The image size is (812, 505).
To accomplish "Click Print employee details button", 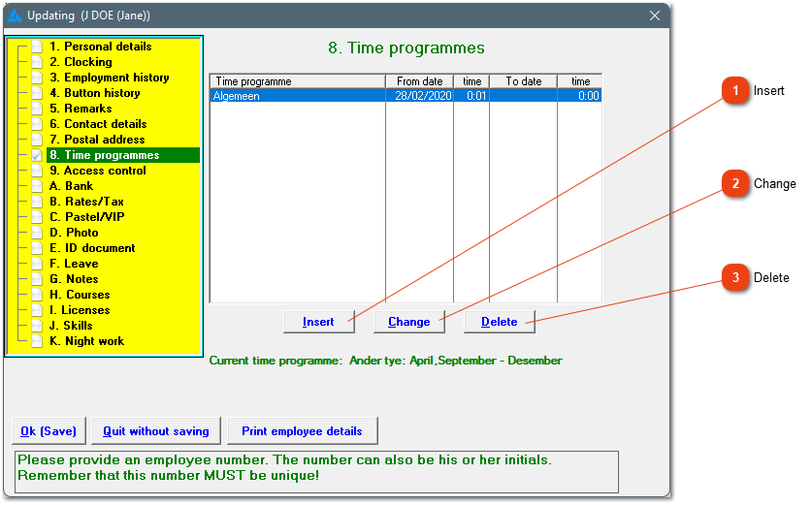I will pyautogui.click(x=302, y=431).
